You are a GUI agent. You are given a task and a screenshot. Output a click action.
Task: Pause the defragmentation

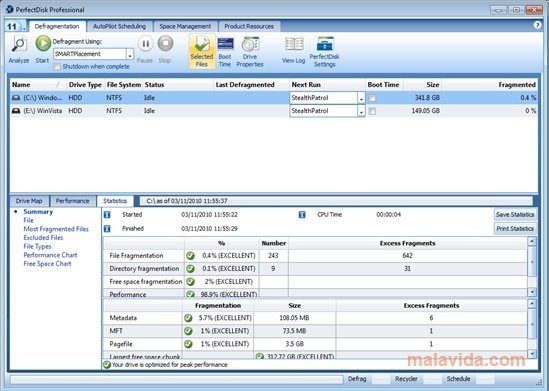145,44
